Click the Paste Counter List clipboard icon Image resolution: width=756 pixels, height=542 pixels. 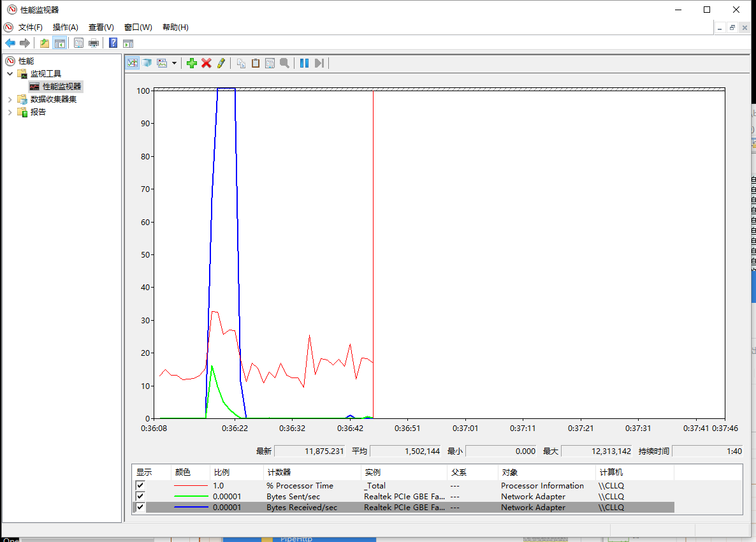(x=256, y=62)
